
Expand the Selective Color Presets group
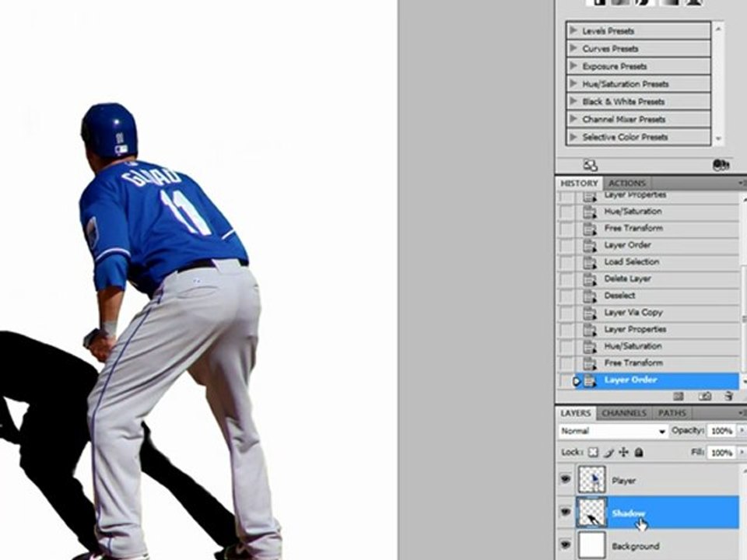pos(573,137)
